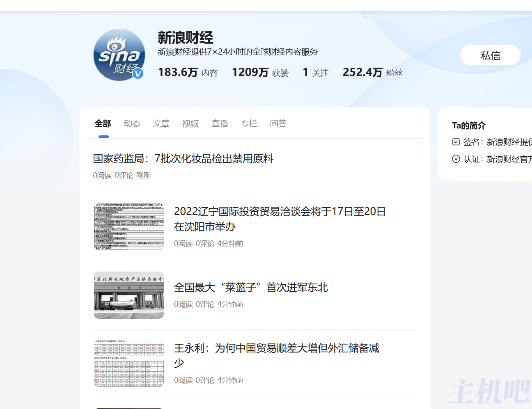This screenshot has height=409, width=532.
Task: Click the description 新浪财经提供7×24小时的全球财经内容服务
Action: (x=238, y=52)
